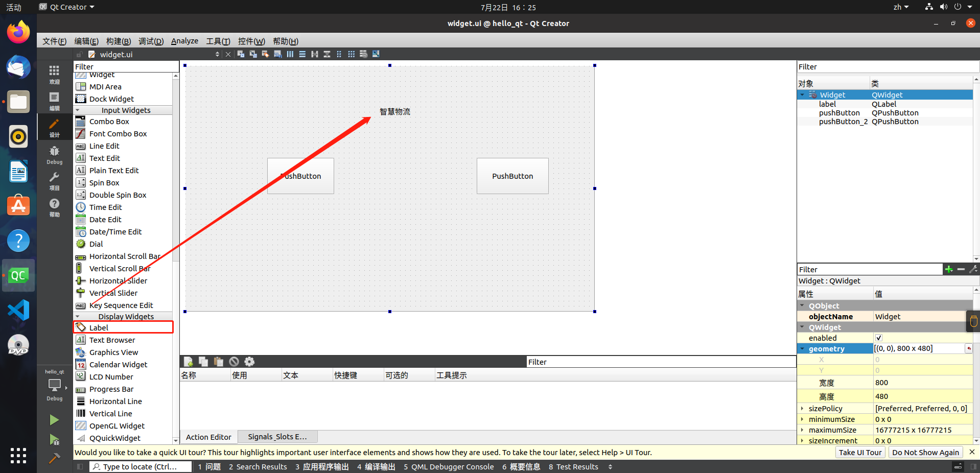Remove dynamic property with minus icon
This screenshot has width=980, height=473.
[961, 269]
